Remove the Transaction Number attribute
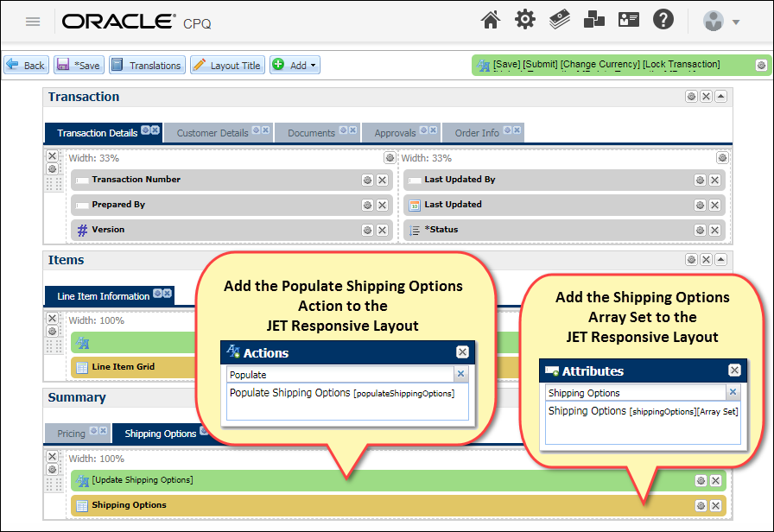774x532 pixels. click(x=382, y=180)
